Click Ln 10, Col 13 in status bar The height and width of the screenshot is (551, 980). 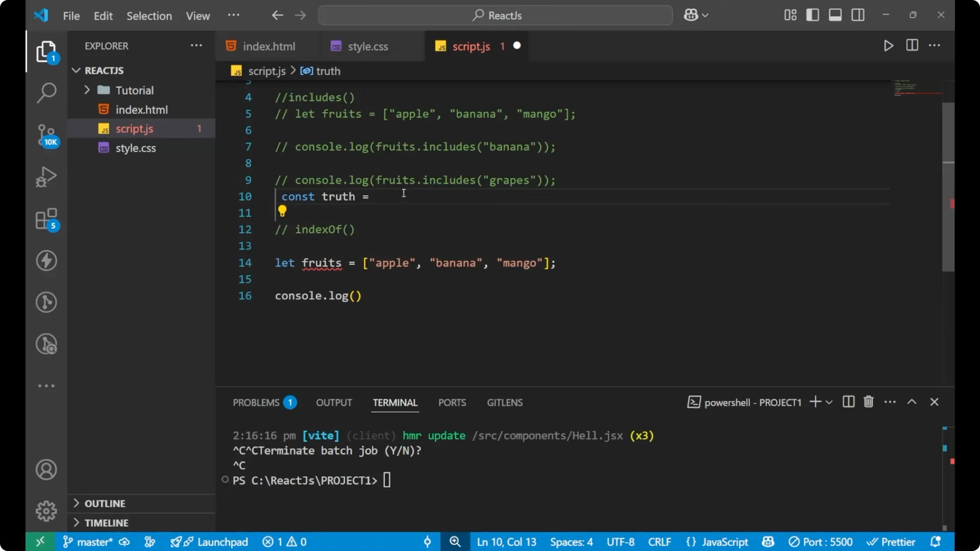506,542
